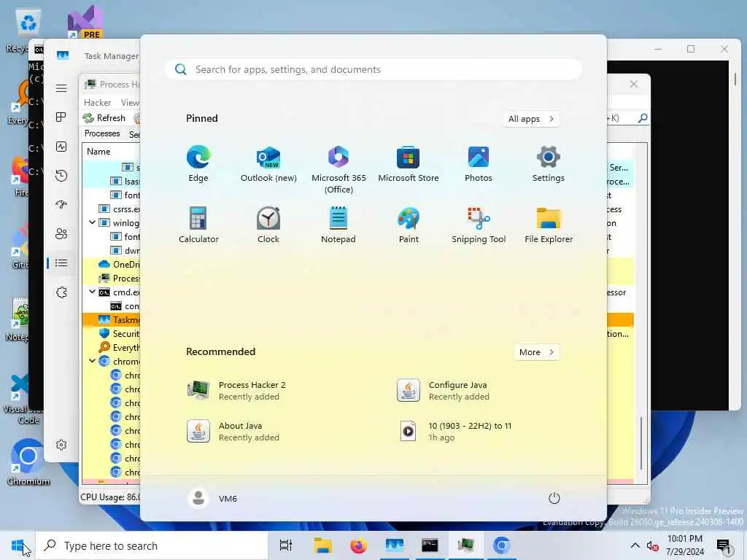The image size is (747, 560).
Task: Switch to Task Manager taskbar icon
Action: [x=395, y=545]
